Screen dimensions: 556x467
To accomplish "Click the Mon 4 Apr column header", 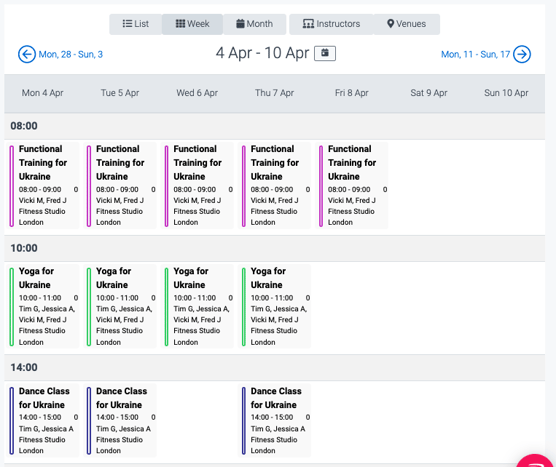I will [x=43, y=93].
